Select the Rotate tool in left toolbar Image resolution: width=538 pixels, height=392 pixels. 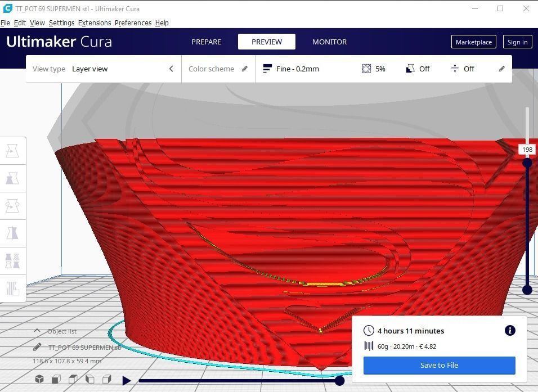(x=12, y=206)
